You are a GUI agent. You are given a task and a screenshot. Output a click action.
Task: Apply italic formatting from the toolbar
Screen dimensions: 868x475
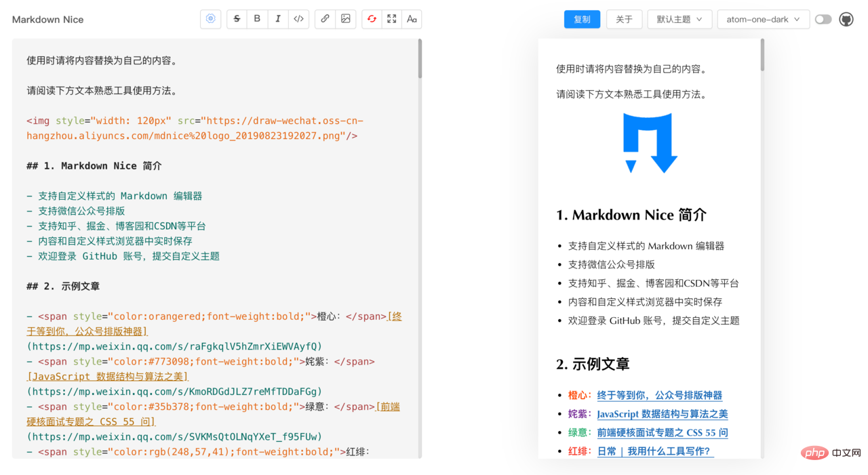(x=278, y=19)
